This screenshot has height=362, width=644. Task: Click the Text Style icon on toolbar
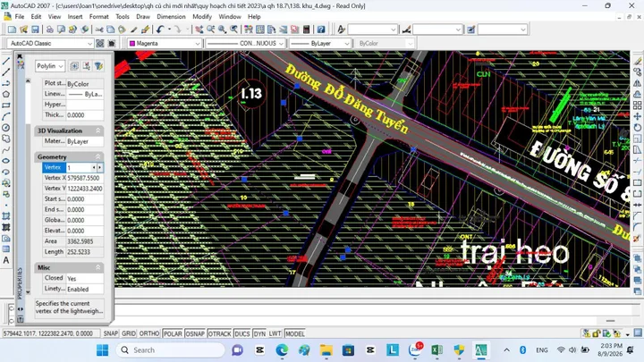(x=341, y=29)
